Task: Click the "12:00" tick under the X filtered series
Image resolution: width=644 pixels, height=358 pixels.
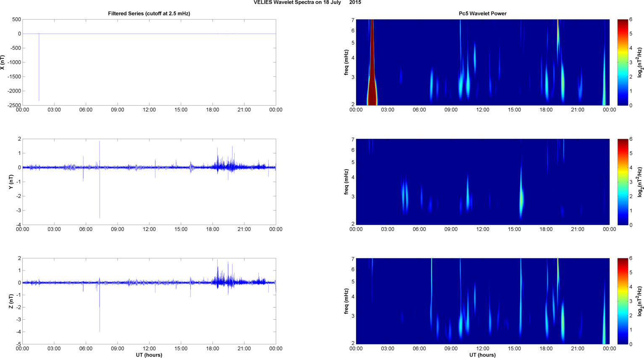Action: click(149, 110)
